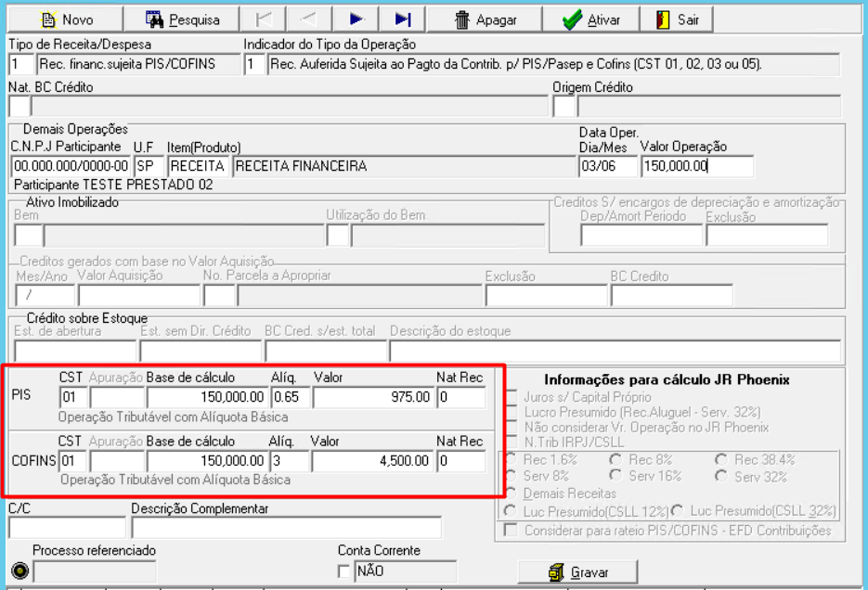The height and width of the screenshot is (590, 868).
Task: Select Luc Presumido(CSLL 12%) radio
Action: coord(511,510)
